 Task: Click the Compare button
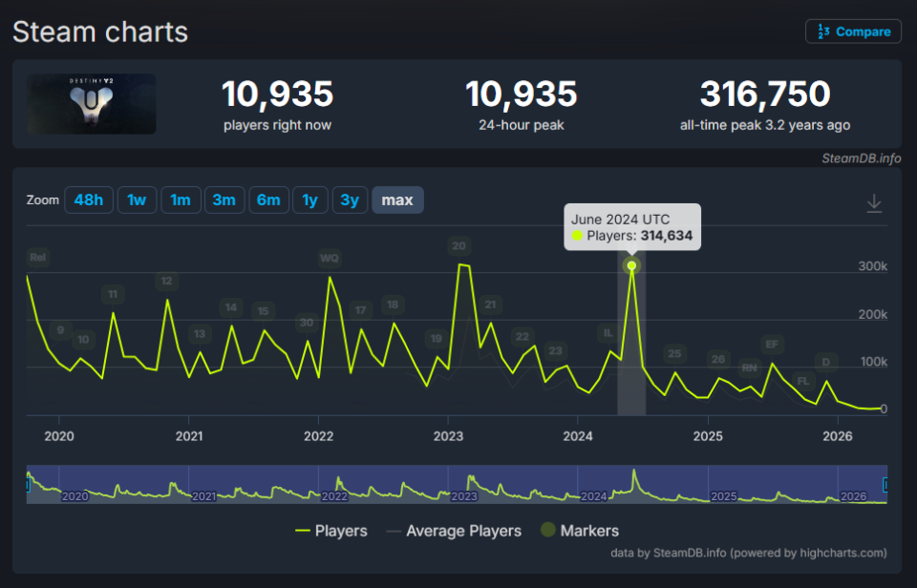[853, 31]
